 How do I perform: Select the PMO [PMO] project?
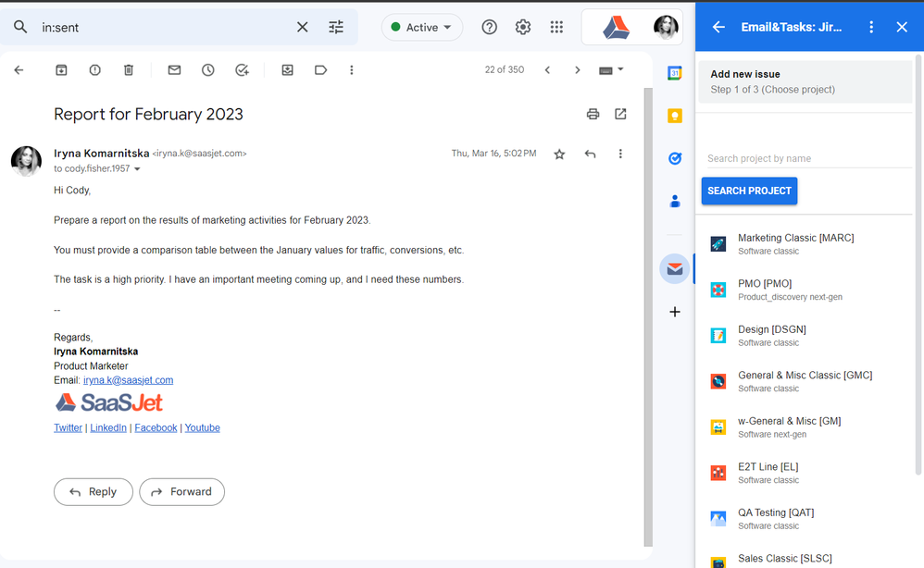tap(805, 290)
